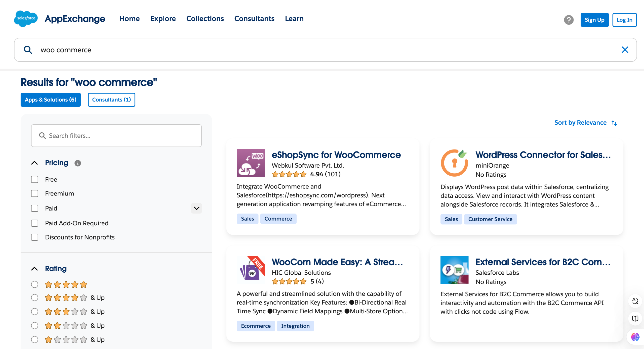Image resolution: width=644 pixels, height=349 pixels.
Task: Open the help question mark icon
Action: (x=569, y=20)
